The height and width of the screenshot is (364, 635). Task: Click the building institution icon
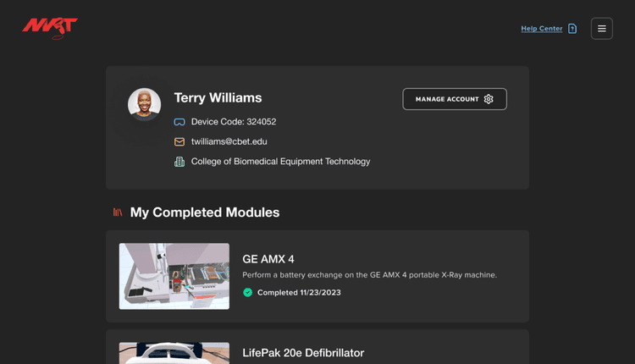(x=179, y=162)
